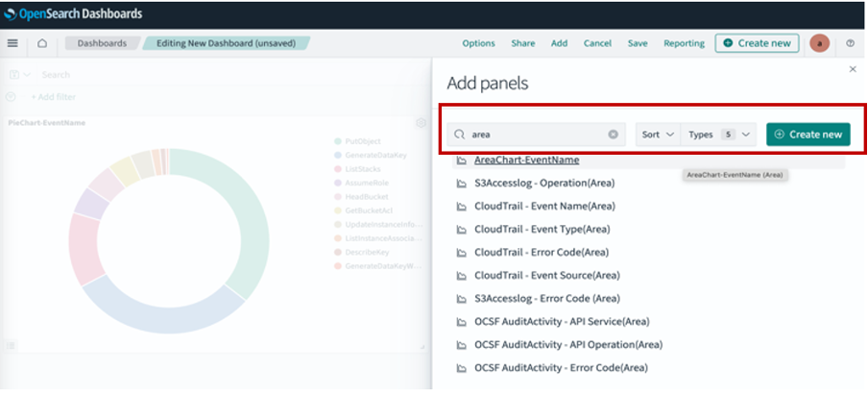Cancel dashboard editing
868x396 pixels.
[597, 43]
